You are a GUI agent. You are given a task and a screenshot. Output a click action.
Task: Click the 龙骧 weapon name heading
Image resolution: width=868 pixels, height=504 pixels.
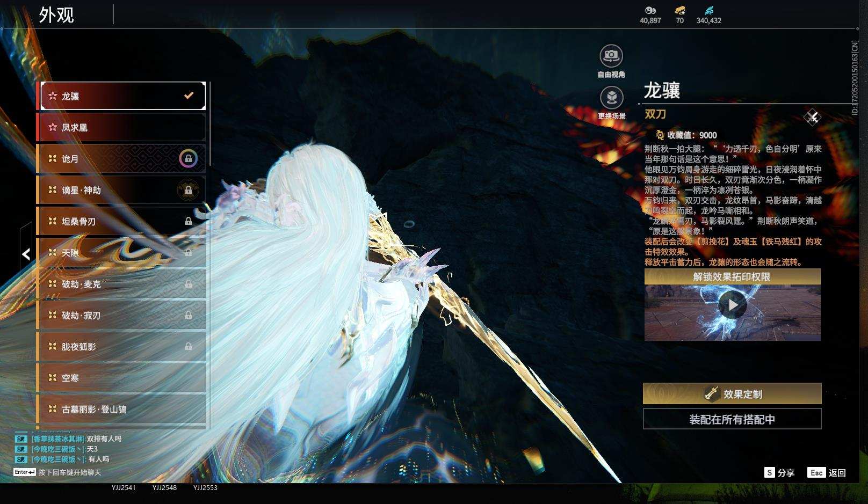[x=662, y=90]
